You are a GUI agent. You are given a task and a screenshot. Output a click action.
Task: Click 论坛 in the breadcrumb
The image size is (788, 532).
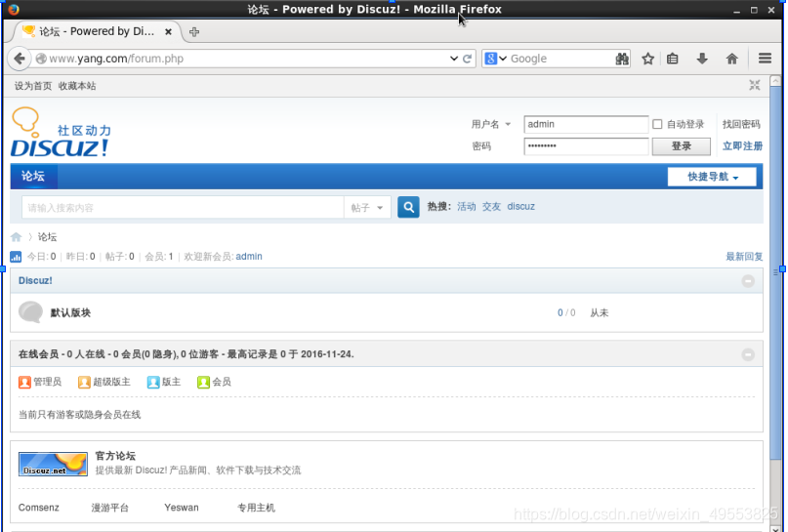click(47, 237)
